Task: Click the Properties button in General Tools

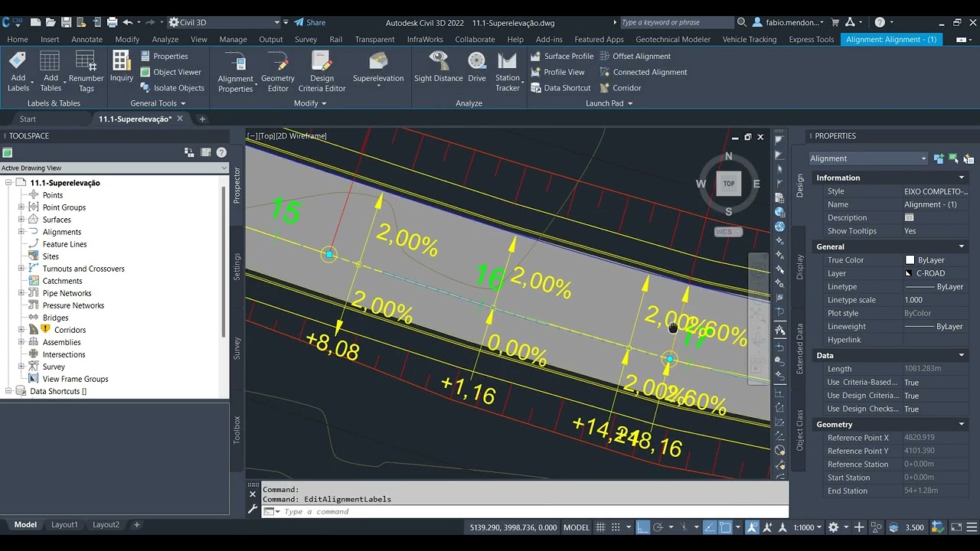Action: [165, 56]
